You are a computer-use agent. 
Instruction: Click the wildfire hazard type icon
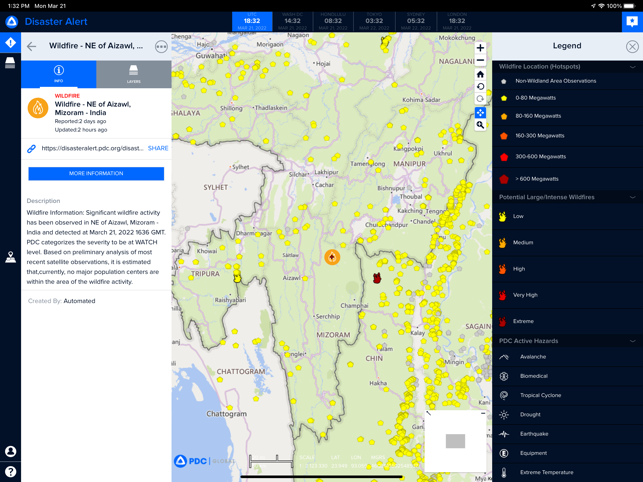38,108
